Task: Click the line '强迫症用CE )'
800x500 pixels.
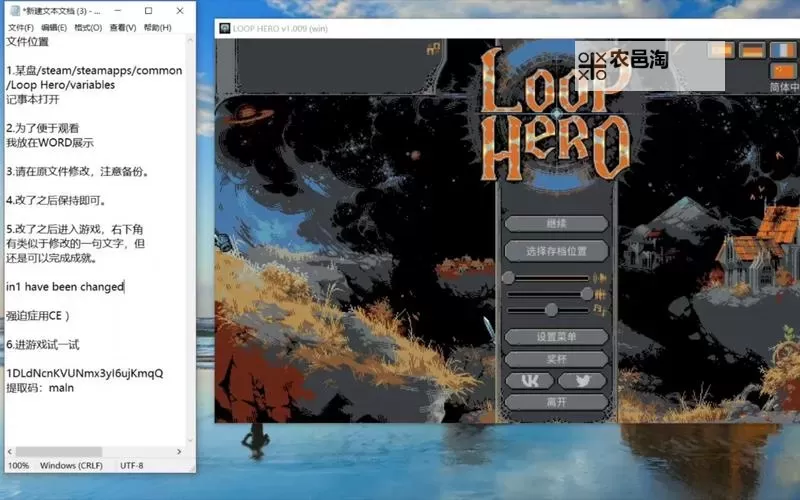Action: click(x=38, y=316)
